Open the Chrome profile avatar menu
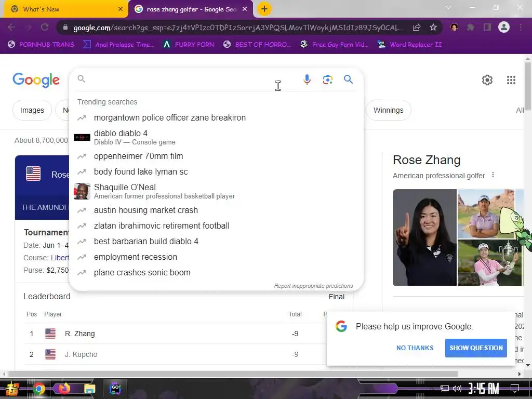The image size is (532, 399). click(504, 27)
